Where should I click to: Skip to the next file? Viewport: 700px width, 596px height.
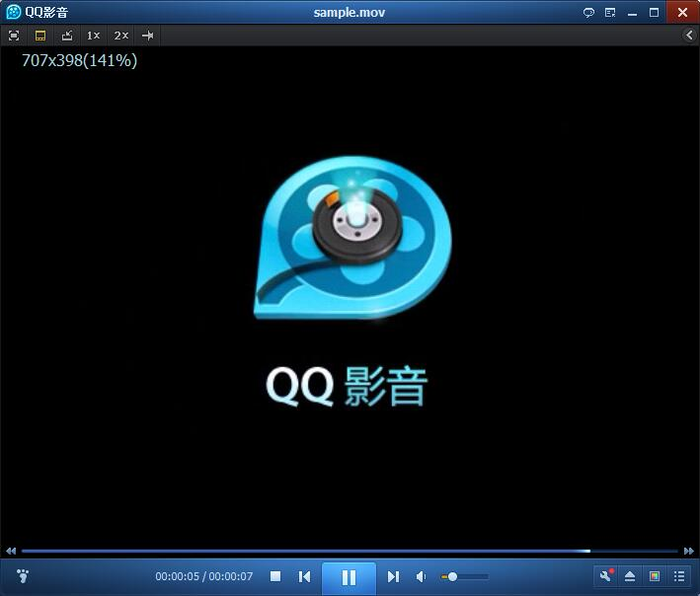coord(393,576)
